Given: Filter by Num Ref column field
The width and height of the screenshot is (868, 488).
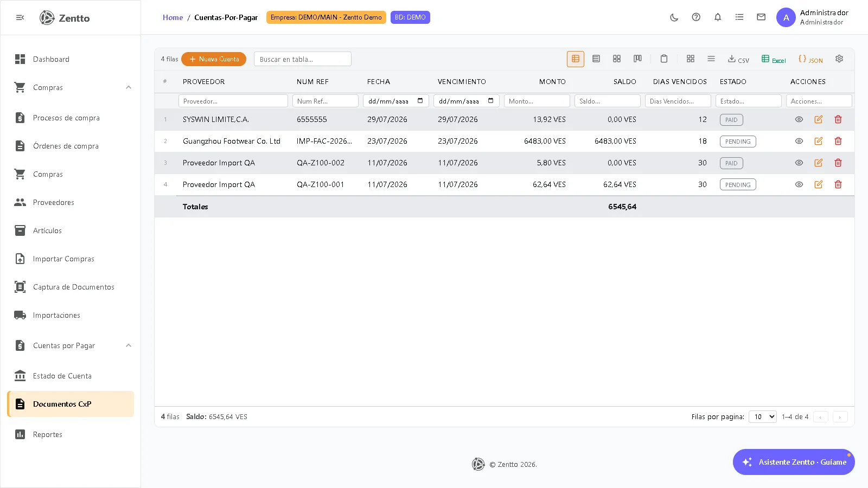Looking at the screenshot, I should pyautogui.click(x=325, y=101).
